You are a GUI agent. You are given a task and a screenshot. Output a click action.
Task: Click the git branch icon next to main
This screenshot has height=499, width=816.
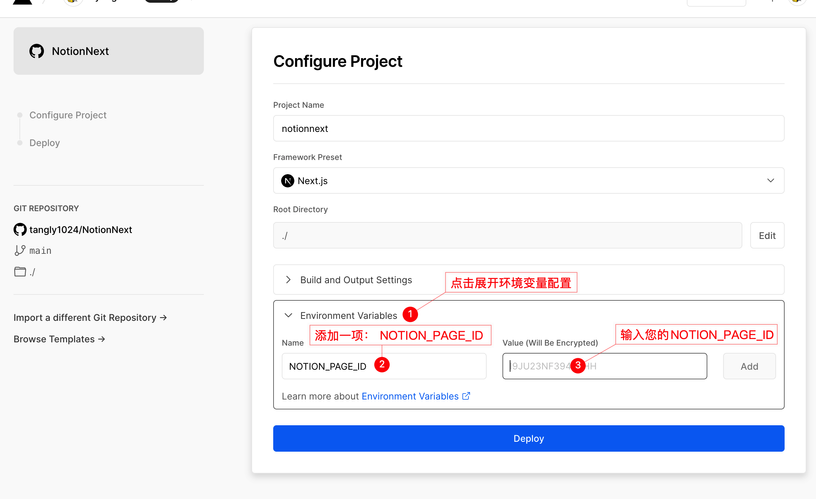point(20,251)
